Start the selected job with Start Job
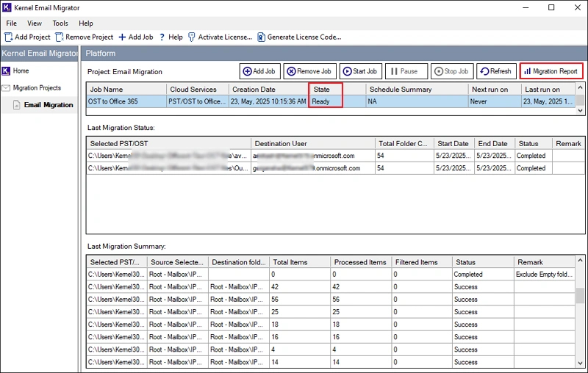 coord(361,71)
